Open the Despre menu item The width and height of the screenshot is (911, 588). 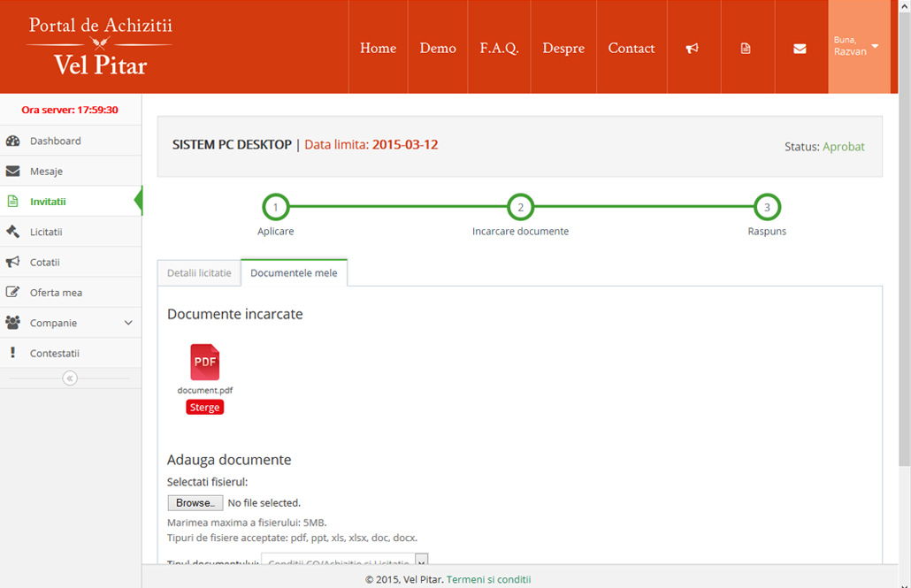point(563,49)
